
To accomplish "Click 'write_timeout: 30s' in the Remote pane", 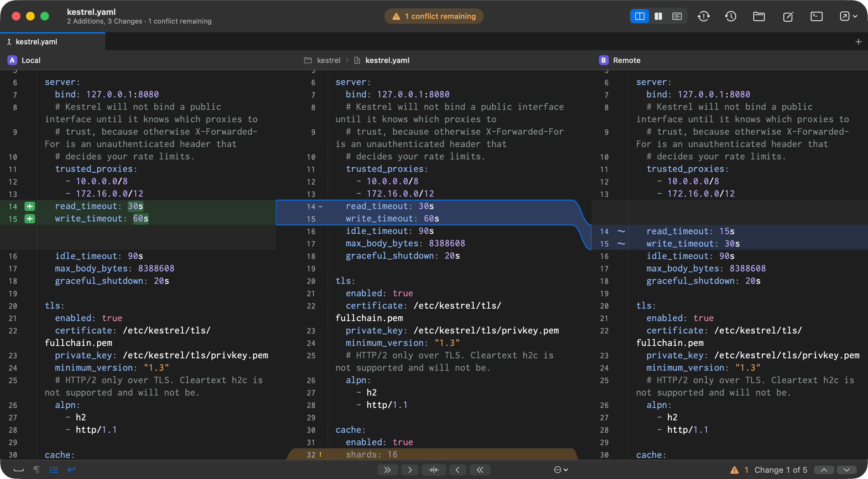I will 693,244.
